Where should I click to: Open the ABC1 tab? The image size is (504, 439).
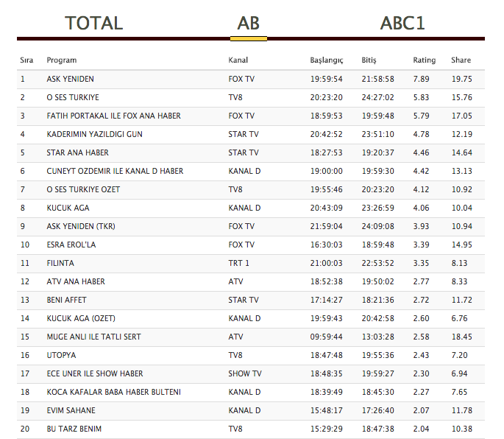coord(402,23)
